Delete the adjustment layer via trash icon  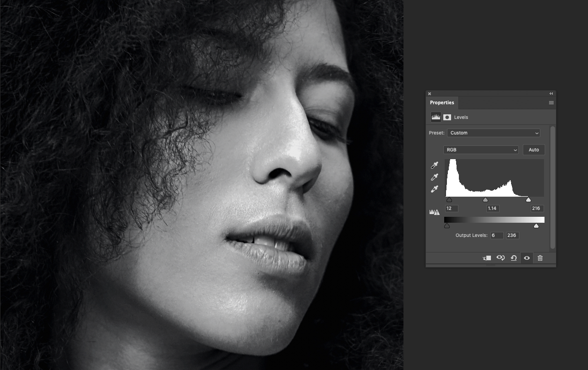[540, 258]
